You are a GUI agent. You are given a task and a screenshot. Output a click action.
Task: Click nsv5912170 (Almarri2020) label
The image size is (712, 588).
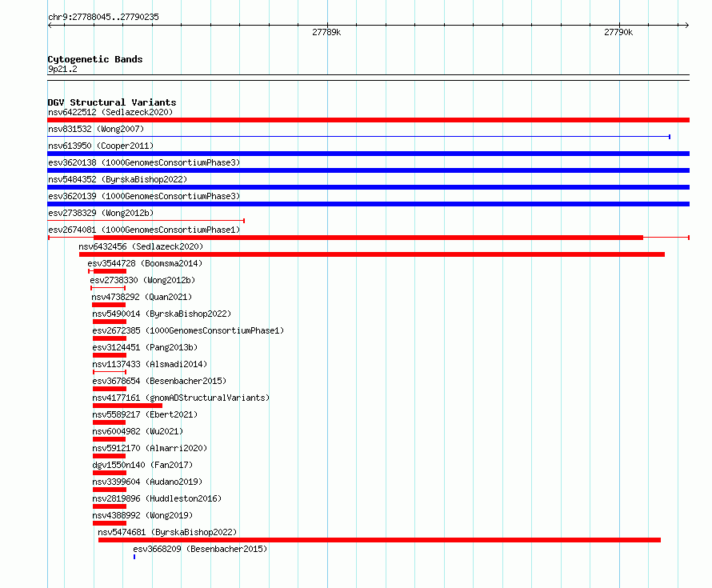click(150, 448)
